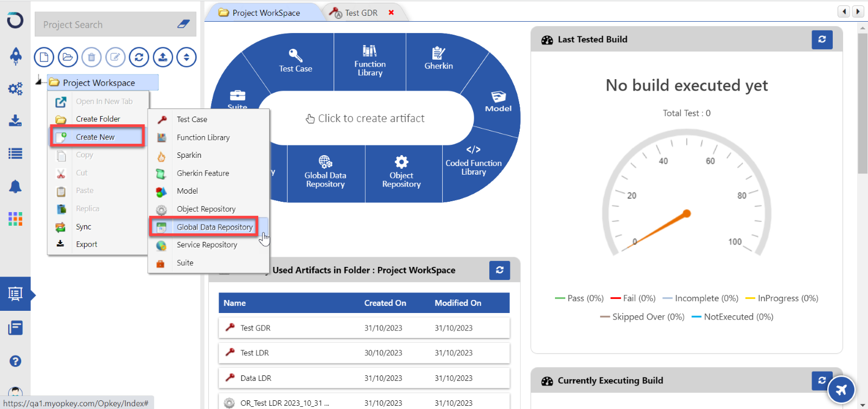Click the floating airplane button
The height and width of the screenshot is (409, 868).
pyautogui.click(x=841, y=389)
